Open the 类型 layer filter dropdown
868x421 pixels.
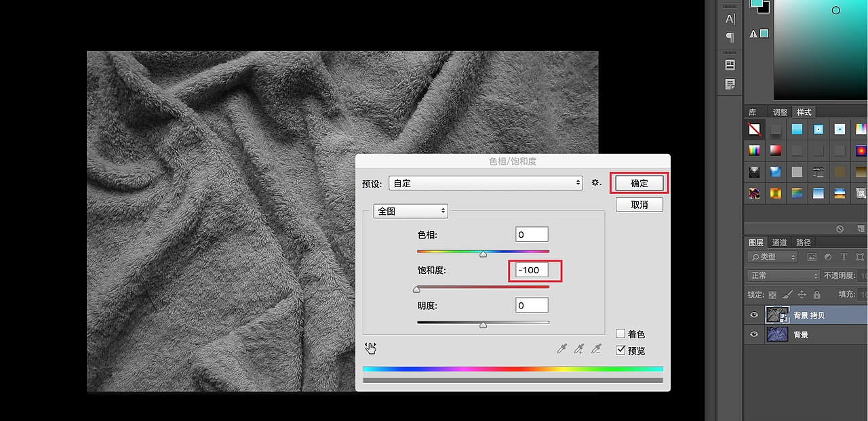coord(773,257)
